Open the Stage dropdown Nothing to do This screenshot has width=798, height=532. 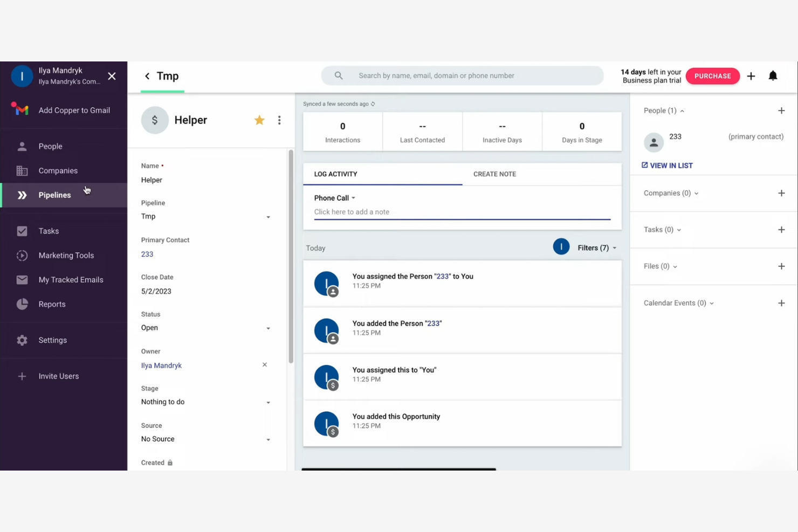pos(205,402)
